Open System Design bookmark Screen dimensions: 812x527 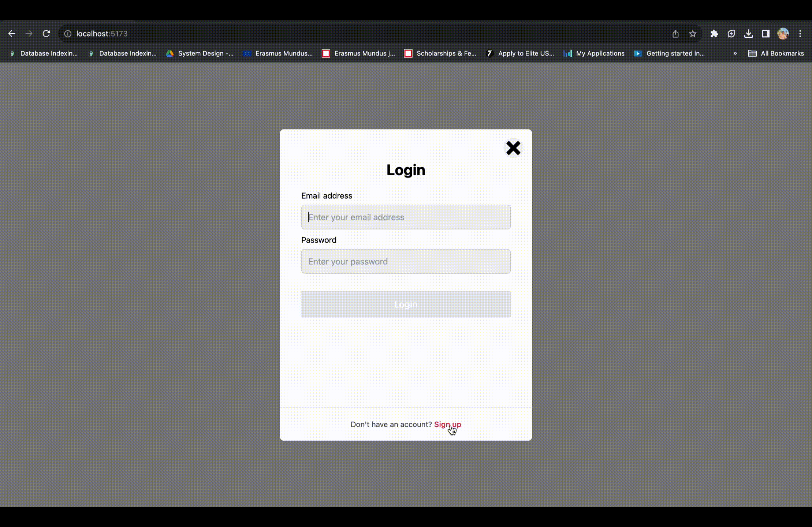point(200,53)
